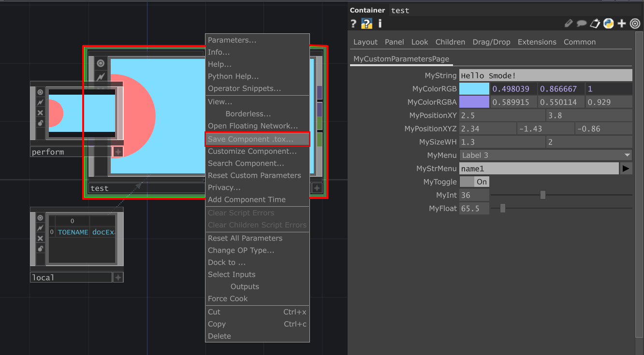Switch to the Layout parameter tab
This screenshot has height=355, width=644.
(366, 42)
